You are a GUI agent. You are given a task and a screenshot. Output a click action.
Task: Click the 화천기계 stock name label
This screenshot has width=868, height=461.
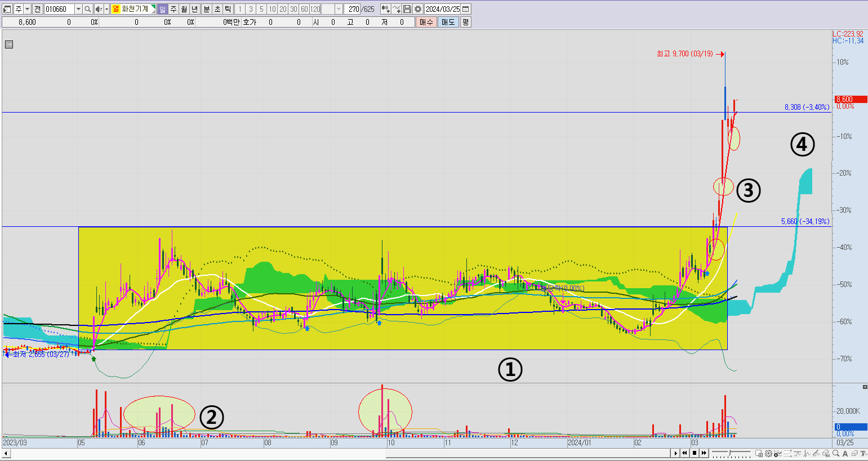(x=135, y=9)
